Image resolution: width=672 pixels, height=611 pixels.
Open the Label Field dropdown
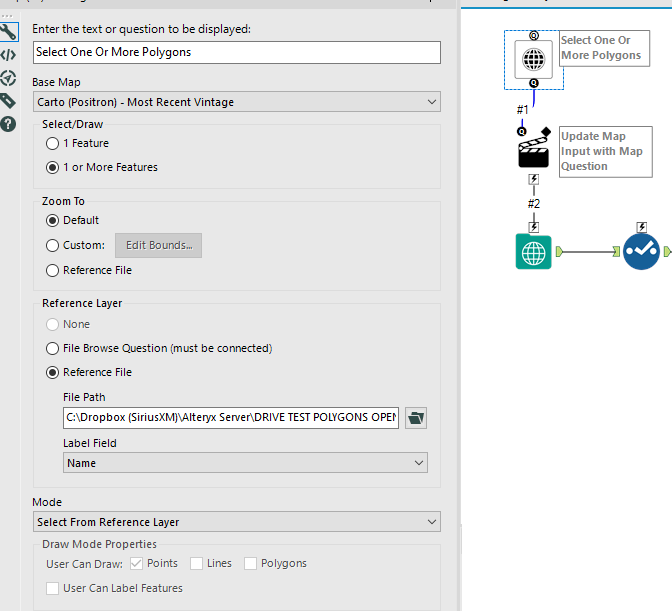click(245, 463)
